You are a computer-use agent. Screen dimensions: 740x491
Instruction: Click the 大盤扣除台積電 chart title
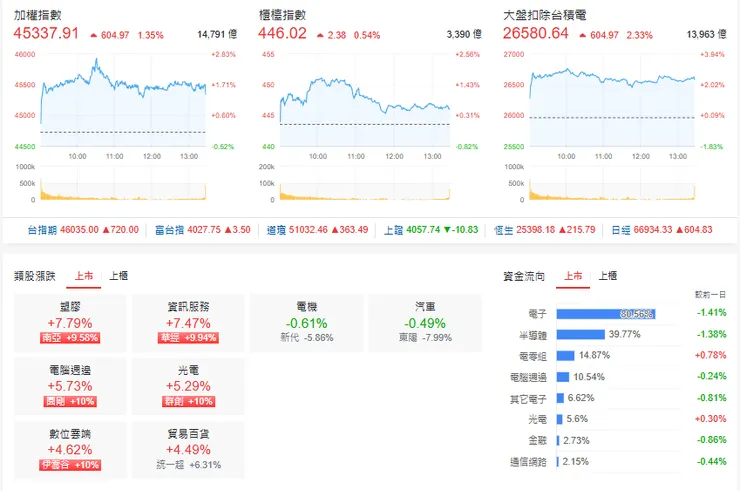tap(545, 15)
